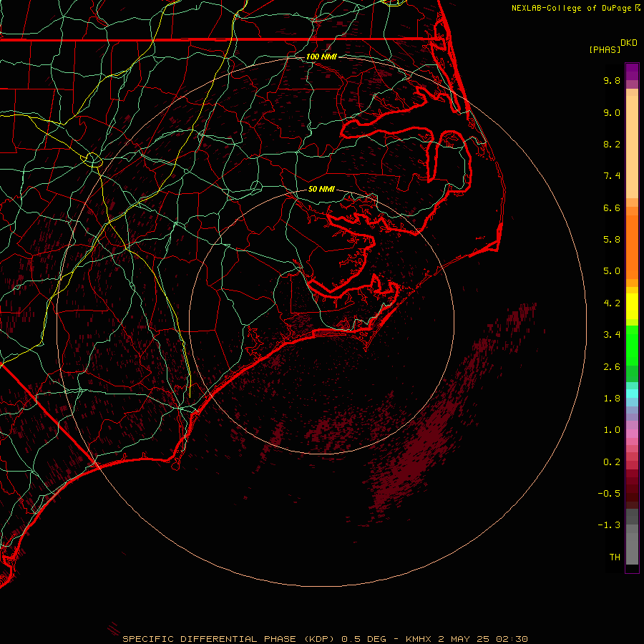Click the 3.4 legend value

pyautogui.click(x=612, y=335)
